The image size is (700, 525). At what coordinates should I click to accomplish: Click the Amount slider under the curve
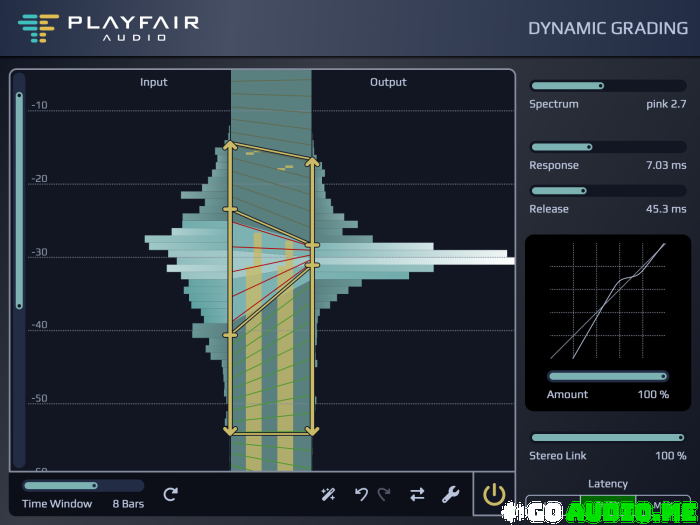pos(607,376)
